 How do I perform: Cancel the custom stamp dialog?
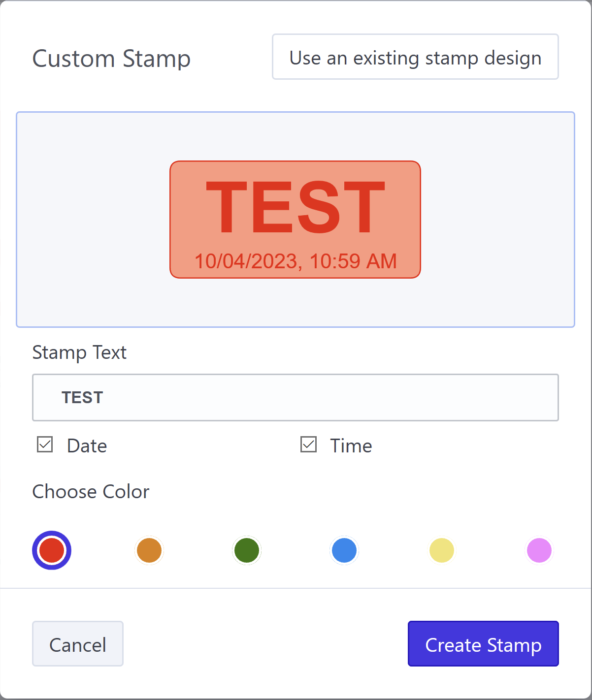click(78, 644)
